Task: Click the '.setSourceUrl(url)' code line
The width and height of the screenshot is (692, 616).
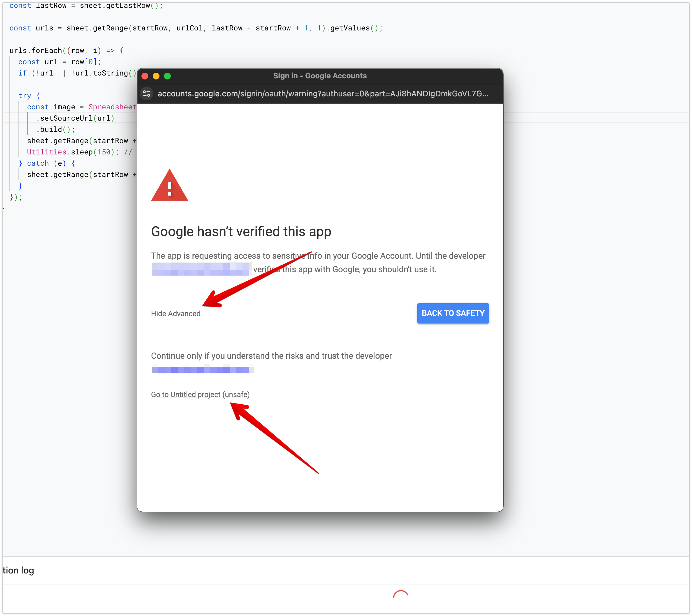Action: click(x=75, y=118)
